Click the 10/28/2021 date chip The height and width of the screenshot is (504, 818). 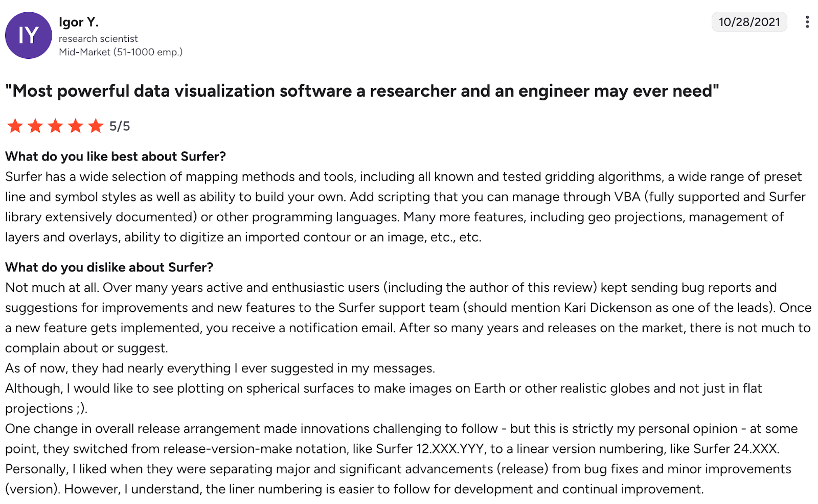tap(749, 22)
